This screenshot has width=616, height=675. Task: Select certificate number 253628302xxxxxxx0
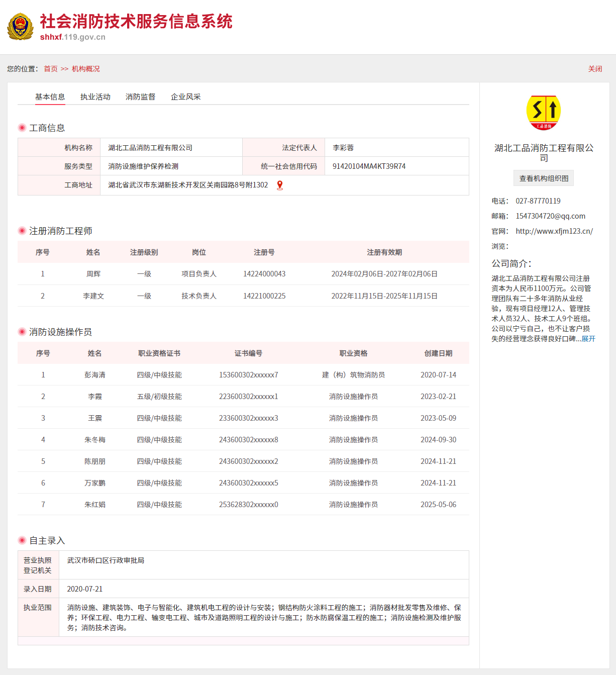click(249, 505)
